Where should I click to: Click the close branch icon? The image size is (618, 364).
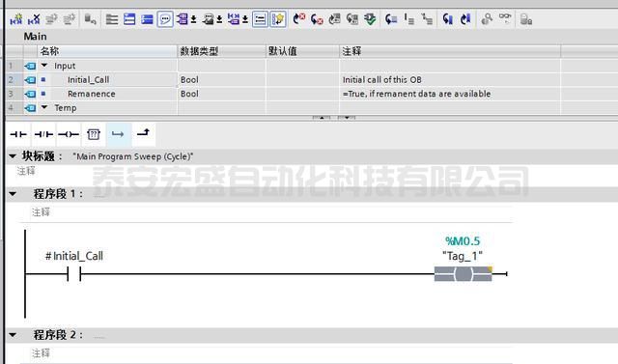click(x=144, y=133)
